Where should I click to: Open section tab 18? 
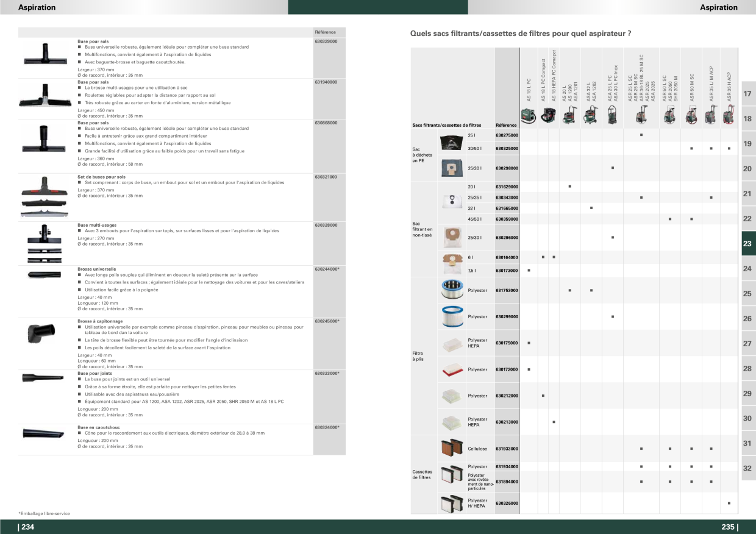click(x=747, y=119)
